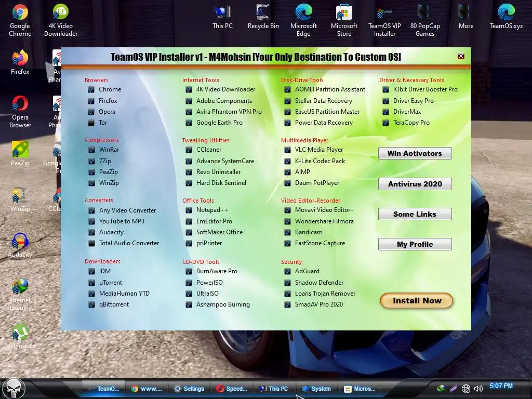Toggle the CCleaner checkbox
The width and height of the screenshot is (532, 399).
tap(189, 150)
